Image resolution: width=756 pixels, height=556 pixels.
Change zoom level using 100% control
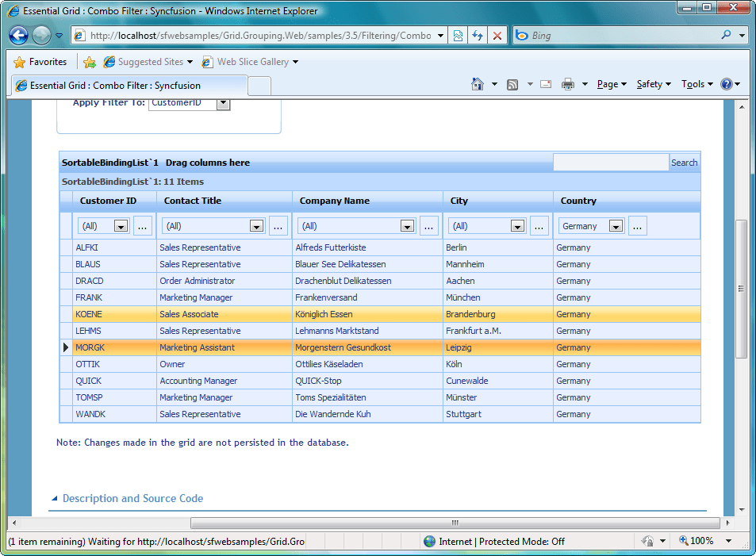703,540
